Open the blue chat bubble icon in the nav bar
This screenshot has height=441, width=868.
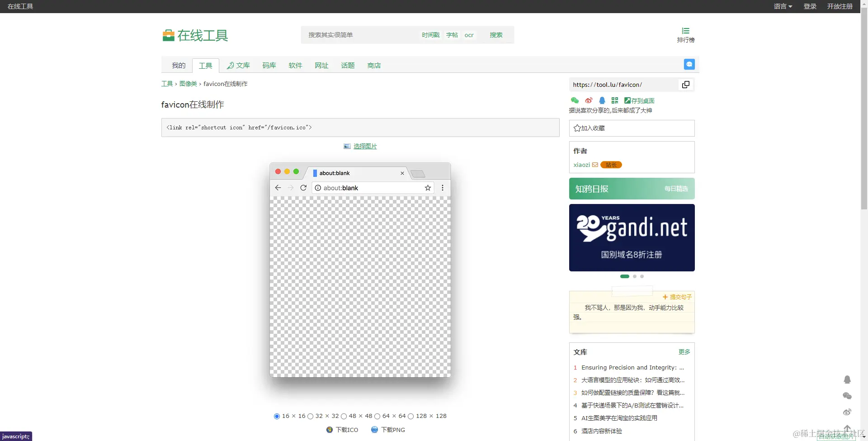tap(689, 64)
